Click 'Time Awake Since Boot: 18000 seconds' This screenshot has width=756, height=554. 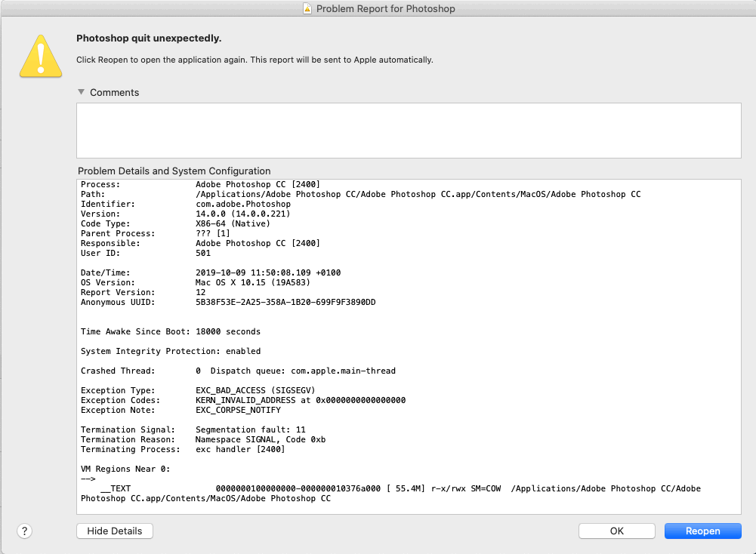point(170,331)
